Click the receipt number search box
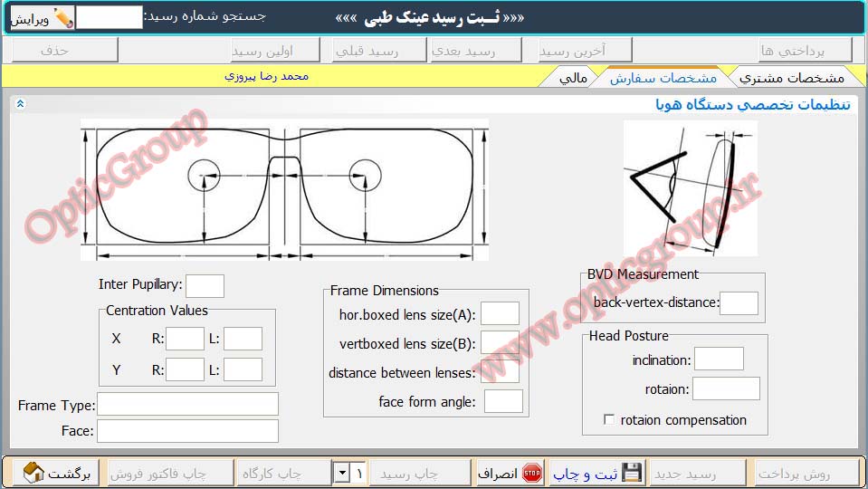868x489 pixels. (109, 17)
